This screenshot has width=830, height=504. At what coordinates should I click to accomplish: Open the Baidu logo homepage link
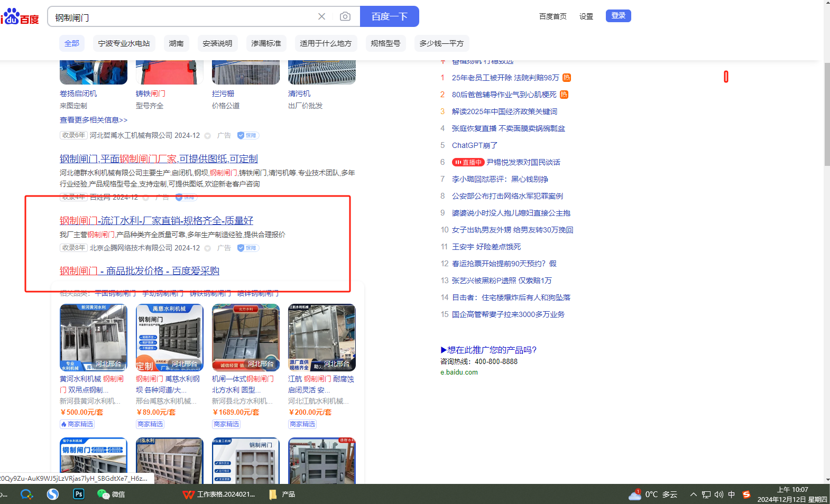click(20, 17)
